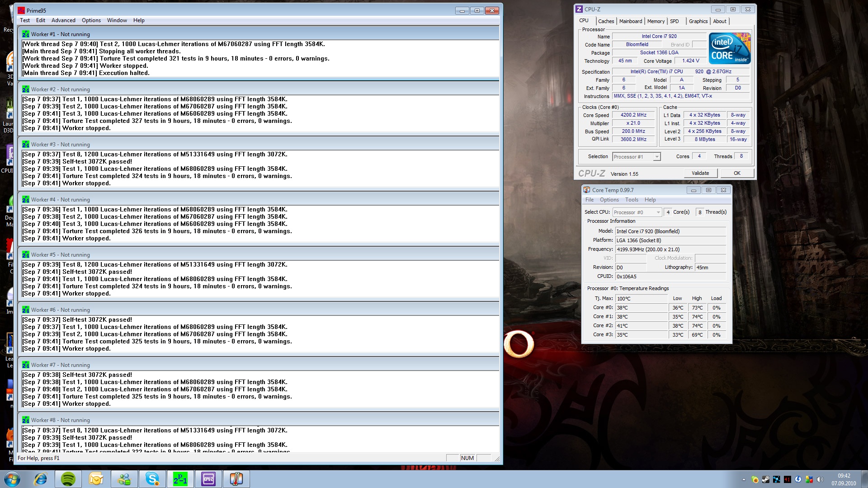
Task: Open the File menu in Core Temp
Action: click(590, 200)
